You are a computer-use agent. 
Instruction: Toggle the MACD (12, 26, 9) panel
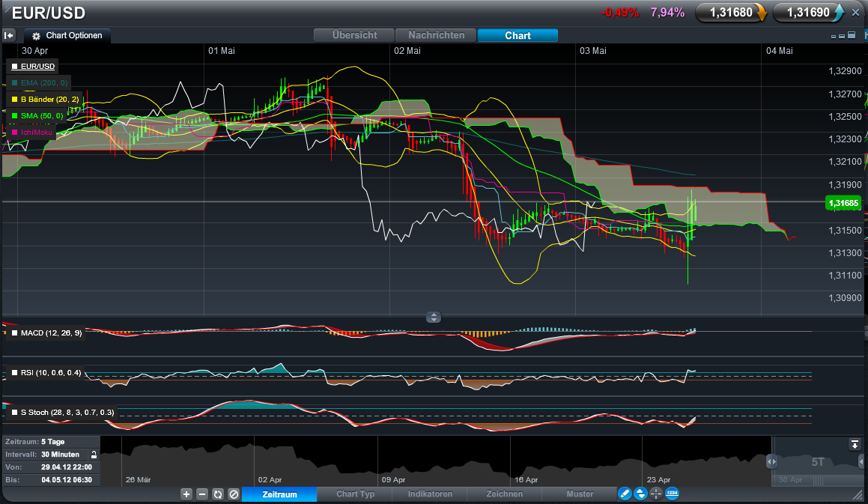46,333
